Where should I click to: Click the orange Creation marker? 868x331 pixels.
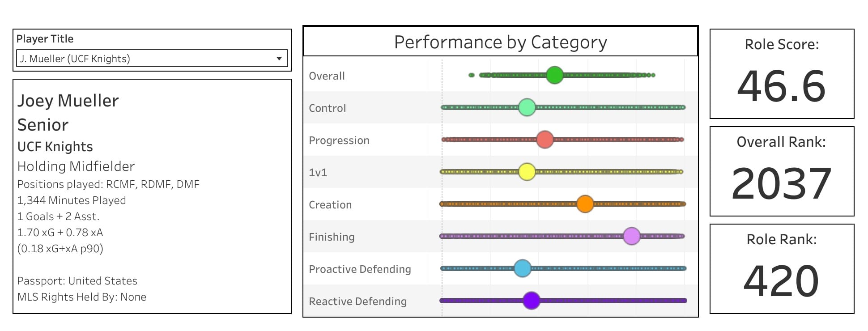pos(585,204)
